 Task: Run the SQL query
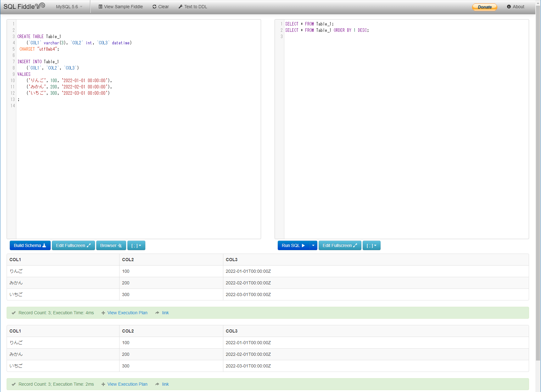[293, 245]
